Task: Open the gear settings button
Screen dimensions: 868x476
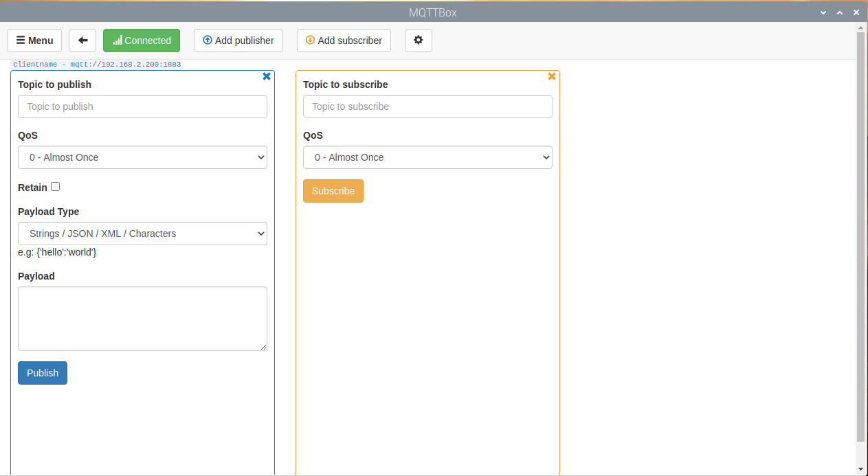Action: 418,41
